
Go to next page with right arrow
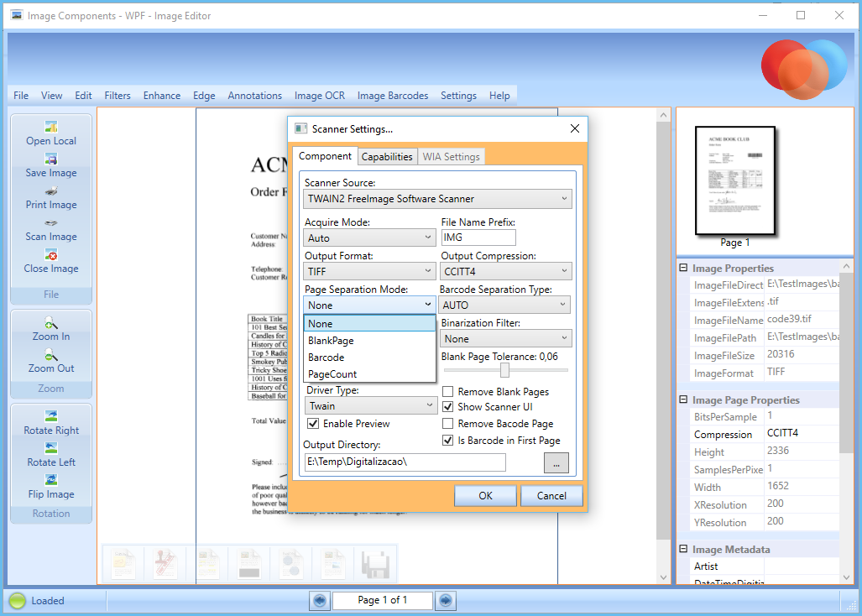(446, 601)
